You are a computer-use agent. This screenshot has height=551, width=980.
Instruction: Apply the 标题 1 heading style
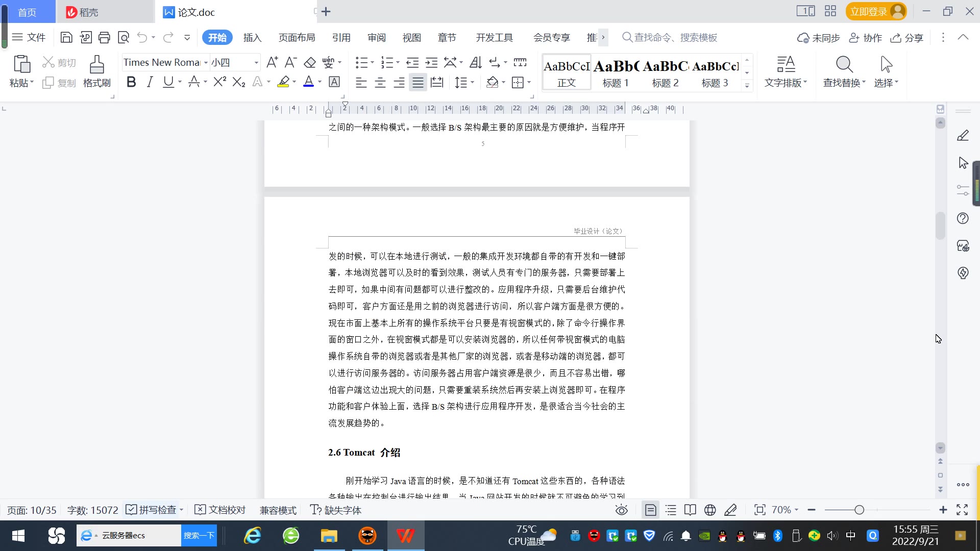(616, 73)
